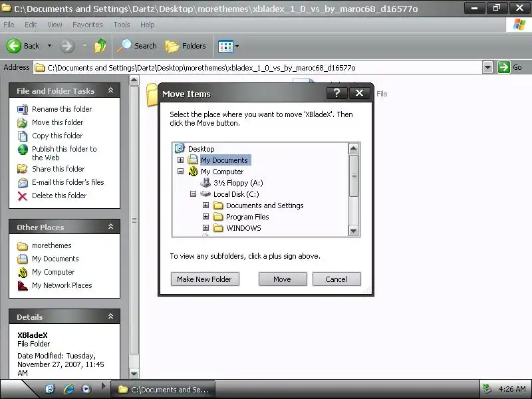Click the tree list scroll-up arrow
This screenshot has height=399, width=532.
coord(353,148)
